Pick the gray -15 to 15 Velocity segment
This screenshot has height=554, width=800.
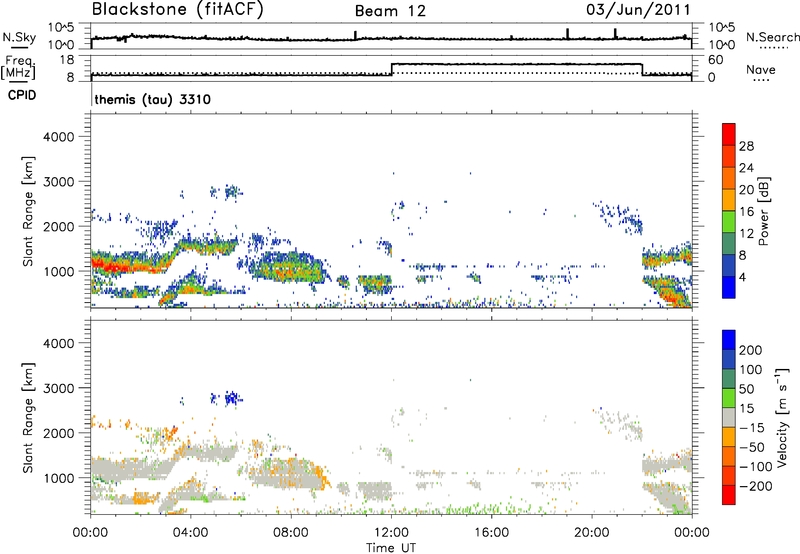(x=729, y=418)
